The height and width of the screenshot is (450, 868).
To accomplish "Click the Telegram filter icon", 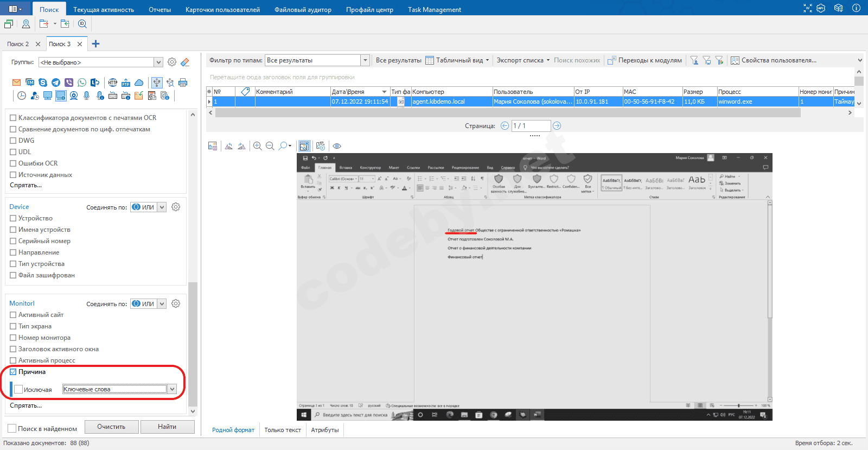I will click(56, 83).
